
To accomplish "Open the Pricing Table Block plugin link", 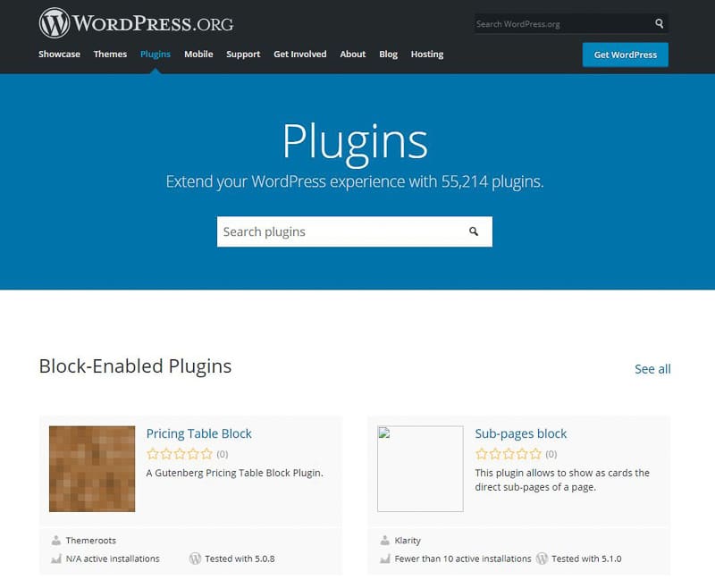I will pyautogui.click(x=198, y=433).
